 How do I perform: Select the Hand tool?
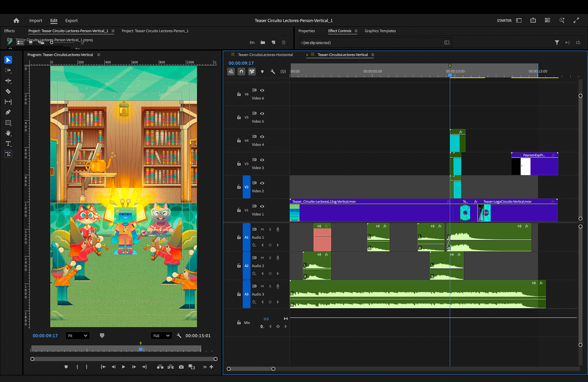(8, 133)
